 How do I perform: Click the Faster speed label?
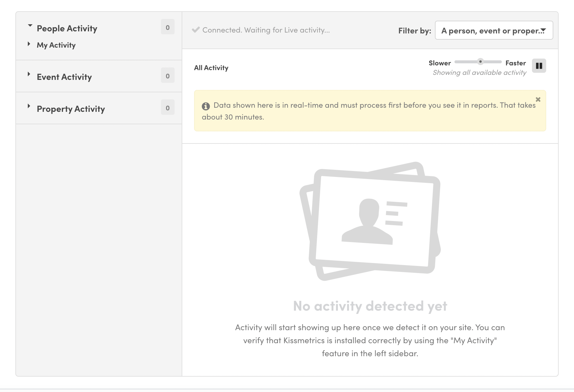(x=515, y=63)
